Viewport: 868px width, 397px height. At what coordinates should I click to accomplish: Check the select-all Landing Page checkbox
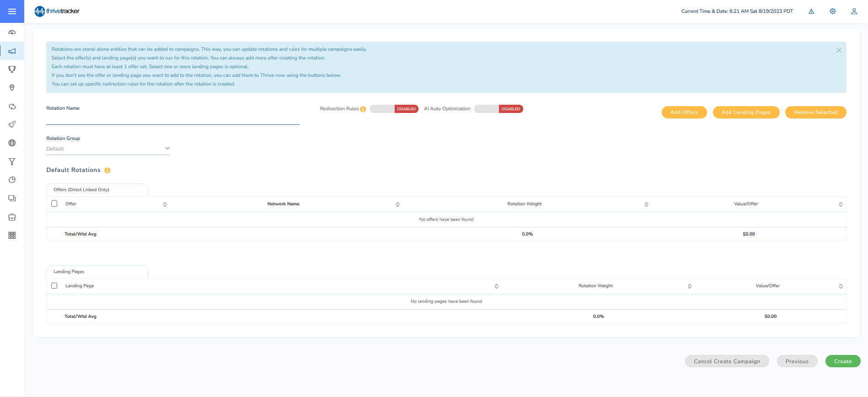click(x=54, y=285)
